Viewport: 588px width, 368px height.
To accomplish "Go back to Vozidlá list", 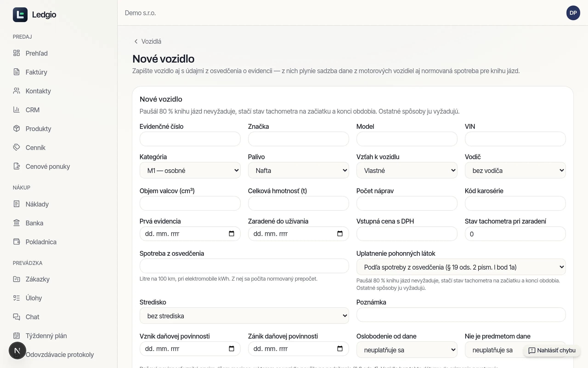I will pyautogui.click(x=148, y=41).
